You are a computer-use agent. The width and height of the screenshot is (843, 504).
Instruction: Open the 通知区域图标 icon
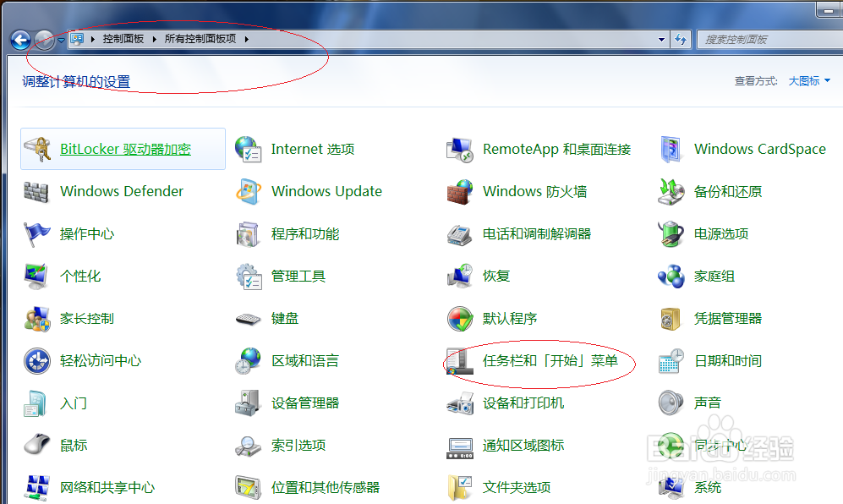coord(460,446)
